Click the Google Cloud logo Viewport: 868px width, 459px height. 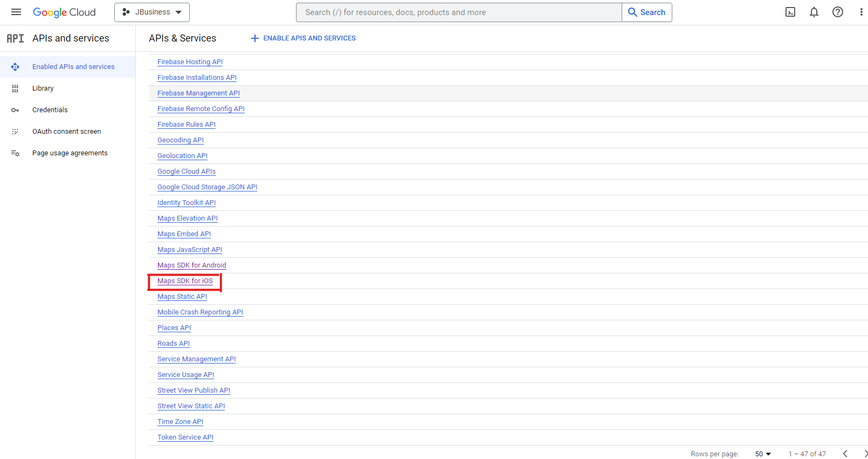coord(64,12)
